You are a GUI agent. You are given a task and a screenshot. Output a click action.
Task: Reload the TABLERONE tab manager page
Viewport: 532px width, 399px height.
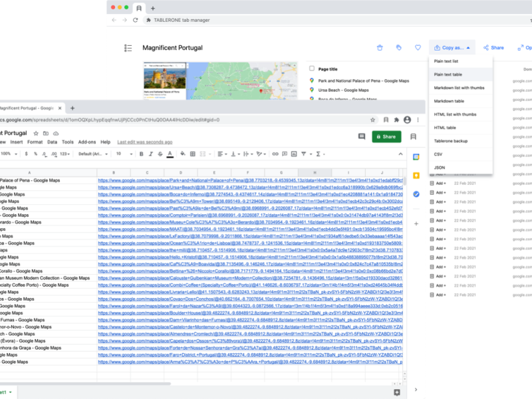pos(136,20)
